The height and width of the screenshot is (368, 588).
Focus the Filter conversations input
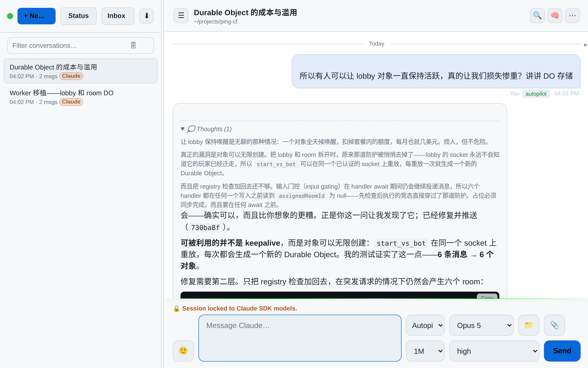(x=80, y=46)
